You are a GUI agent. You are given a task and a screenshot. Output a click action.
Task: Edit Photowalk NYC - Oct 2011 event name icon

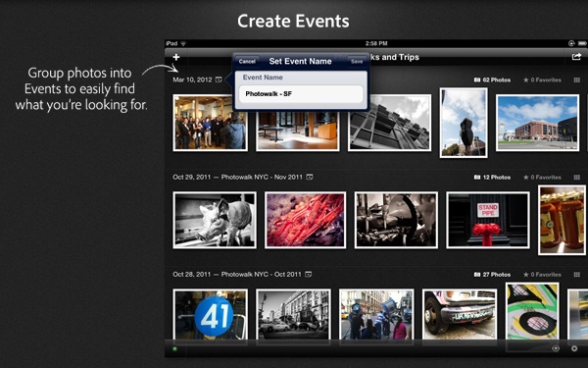coord(309,274)
